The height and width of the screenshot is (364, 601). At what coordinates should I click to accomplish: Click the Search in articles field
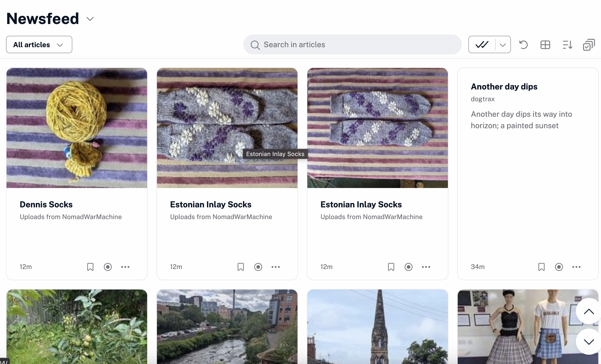(x=352, y=44)
